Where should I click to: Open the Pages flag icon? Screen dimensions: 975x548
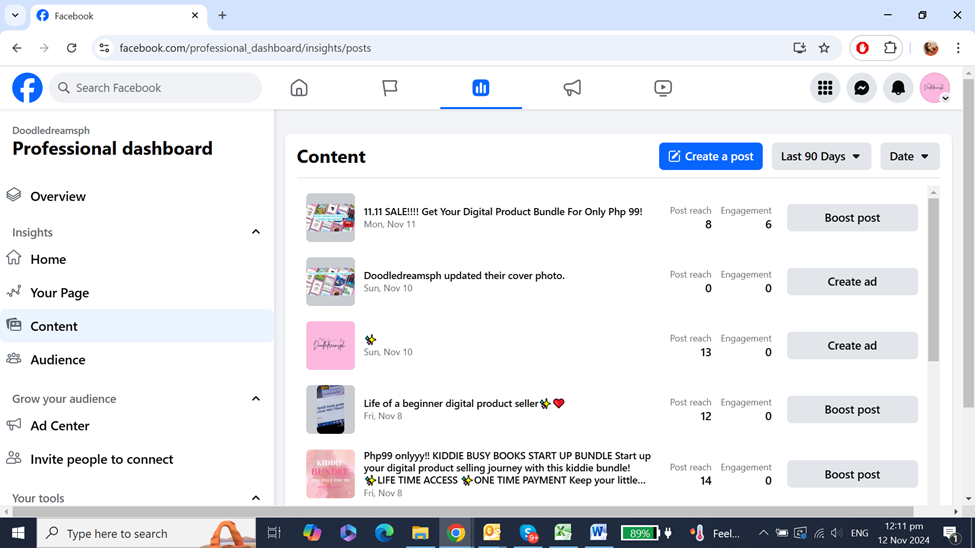390,88
